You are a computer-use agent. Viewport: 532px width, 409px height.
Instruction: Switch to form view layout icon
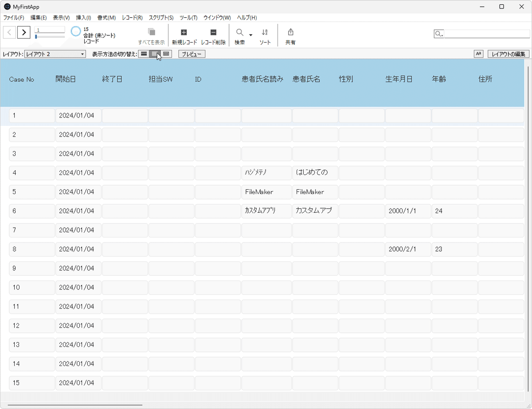pos(144,54)
